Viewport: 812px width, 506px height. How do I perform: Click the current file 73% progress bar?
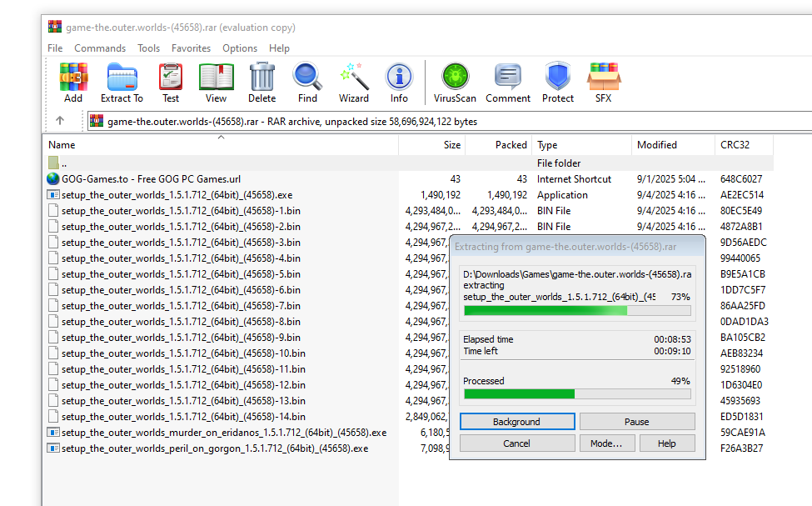[x=577, y=311]
